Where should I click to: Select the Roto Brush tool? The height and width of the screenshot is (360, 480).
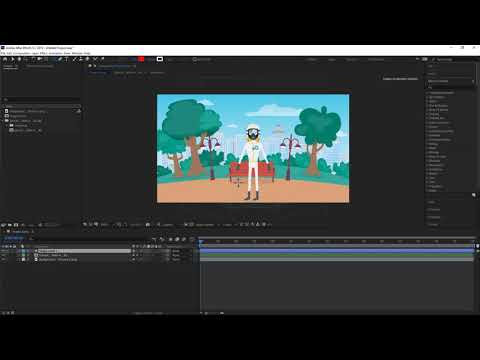[95, 59]
